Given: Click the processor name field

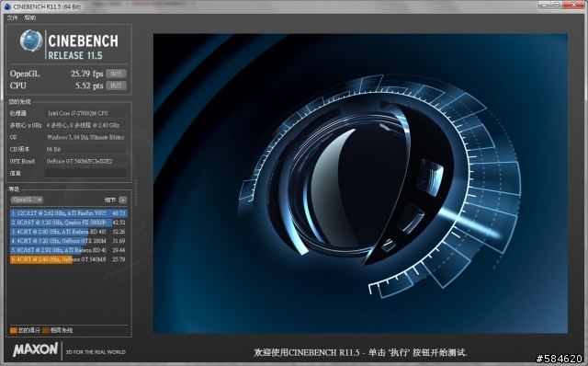Looking at the screenshot, I should coord(85,113).
